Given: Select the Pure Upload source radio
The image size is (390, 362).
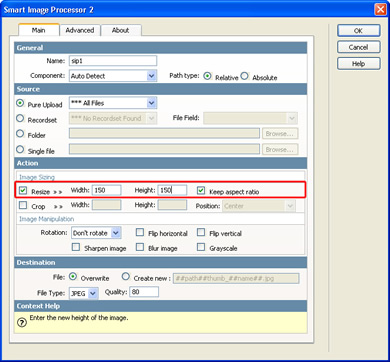Looking at the screenshot, I should [20, 103].
